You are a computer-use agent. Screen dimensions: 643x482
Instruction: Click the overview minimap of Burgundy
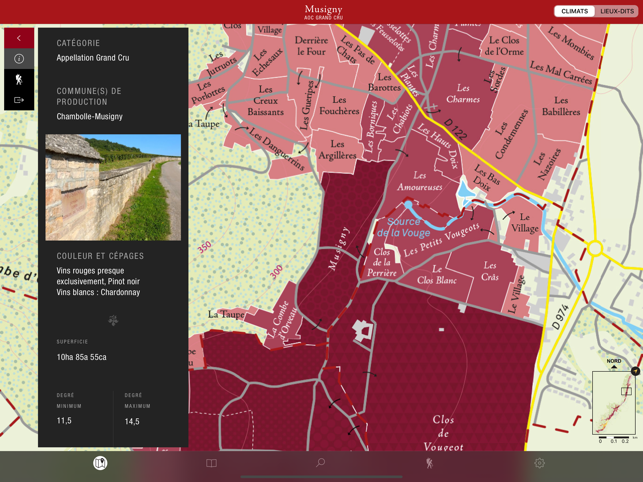tap(613, 403)
